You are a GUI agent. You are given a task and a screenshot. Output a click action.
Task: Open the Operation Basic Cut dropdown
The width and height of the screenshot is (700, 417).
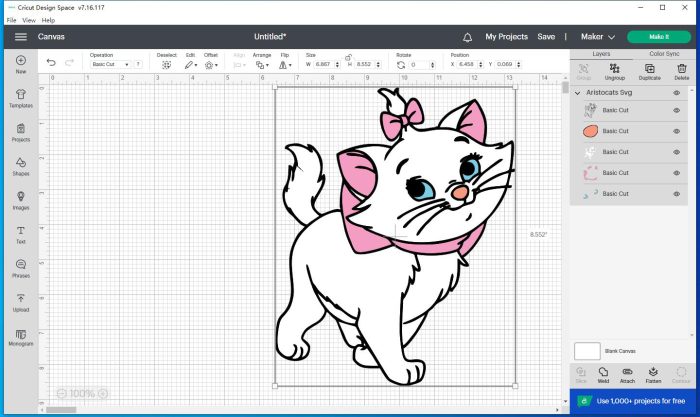110,64
